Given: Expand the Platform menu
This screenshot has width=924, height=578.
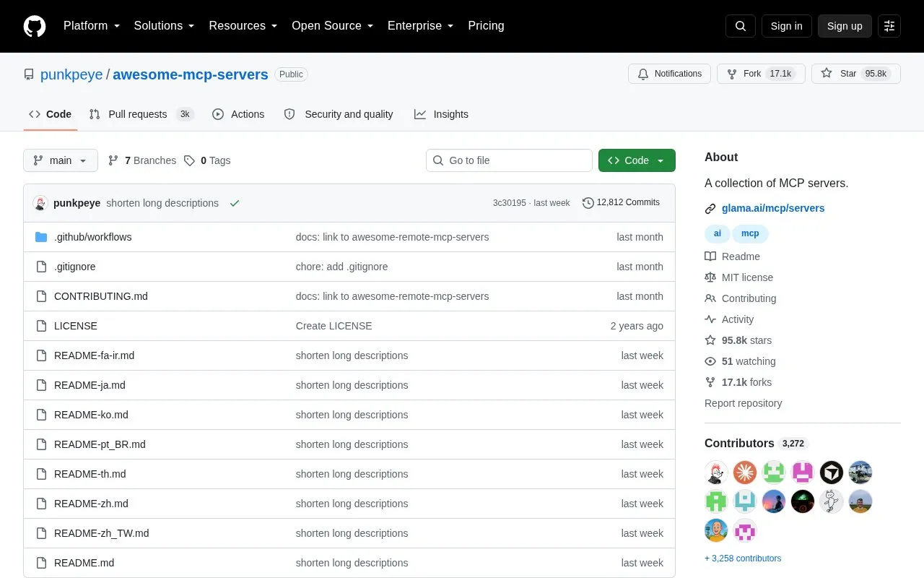Looking at the screenshot, I should (92, 26).
